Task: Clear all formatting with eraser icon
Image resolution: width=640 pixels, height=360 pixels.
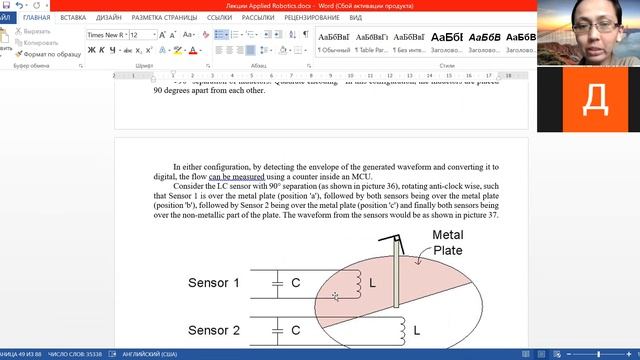Action: coord(206,35)
